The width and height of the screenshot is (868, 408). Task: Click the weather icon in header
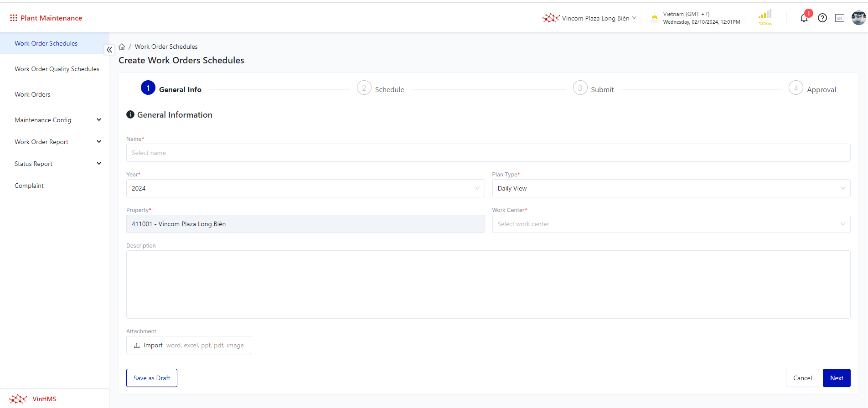point(654,18)
